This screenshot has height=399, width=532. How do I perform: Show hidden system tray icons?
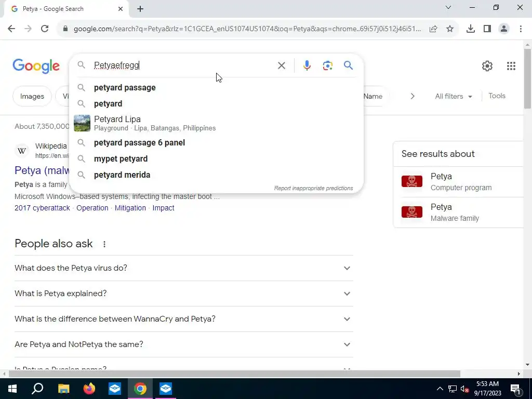[440, 389]
